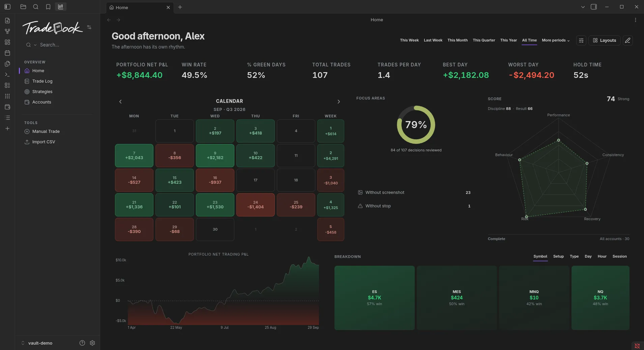Open graph view ribbon icon
Screen dimensions: 644x350
(x=7, y=31)
